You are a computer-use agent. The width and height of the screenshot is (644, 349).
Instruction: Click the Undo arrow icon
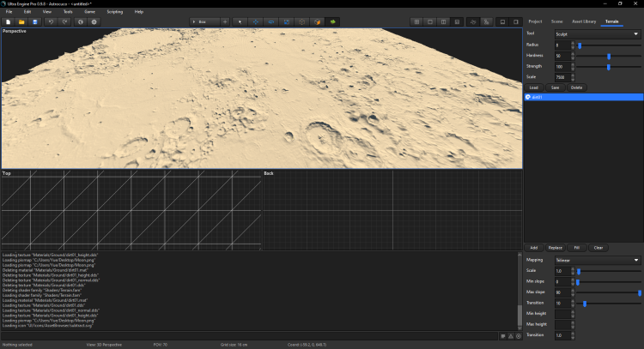[53, 21]
